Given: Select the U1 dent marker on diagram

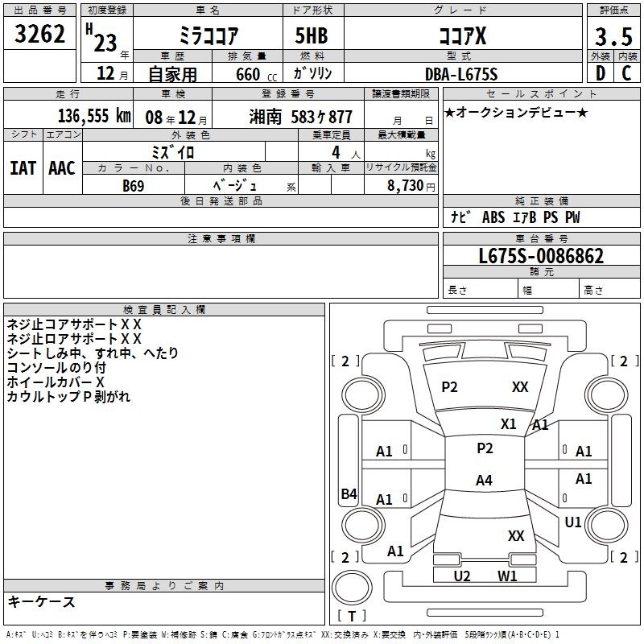Looking at the screenshot, I should click(x=572, y=522).
